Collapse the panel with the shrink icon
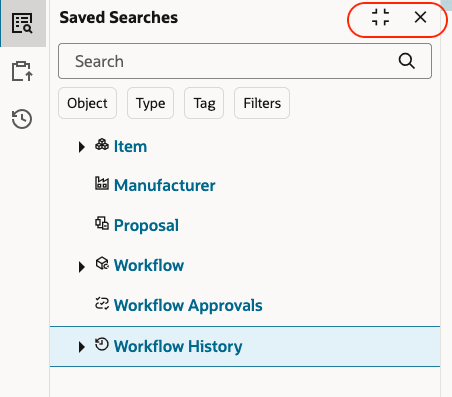Image resolution: width=452 pixels, height=397 pixels. click(380, 17)
